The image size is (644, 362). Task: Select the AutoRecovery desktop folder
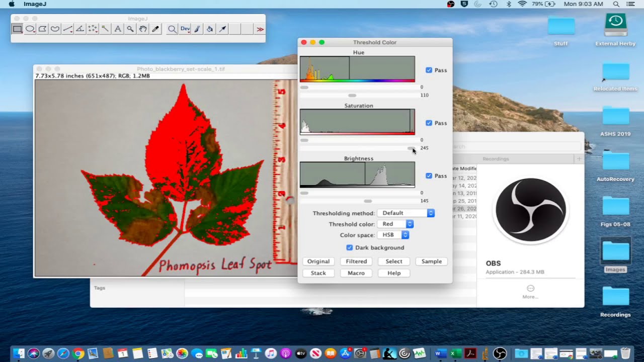(x=615, y=166)
